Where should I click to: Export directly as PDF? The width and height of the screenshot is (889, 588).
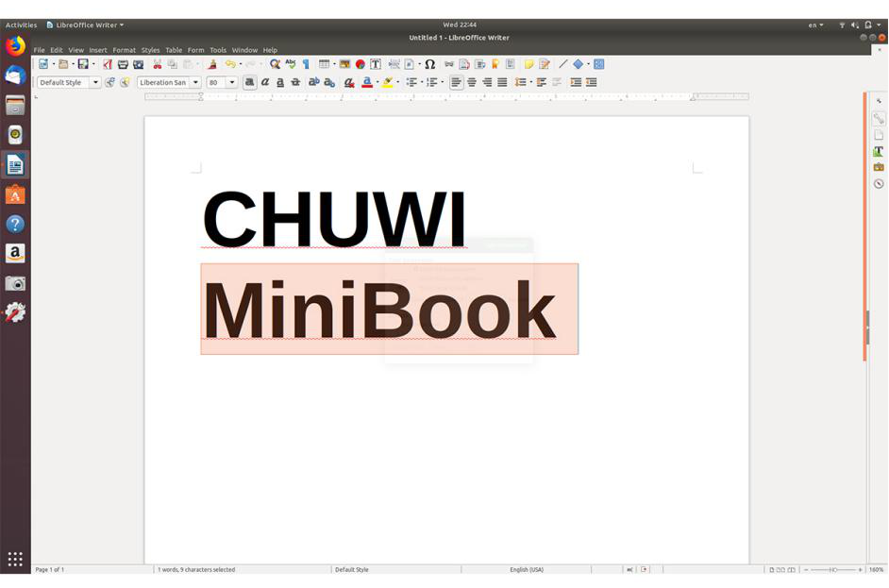pos(108,64)
